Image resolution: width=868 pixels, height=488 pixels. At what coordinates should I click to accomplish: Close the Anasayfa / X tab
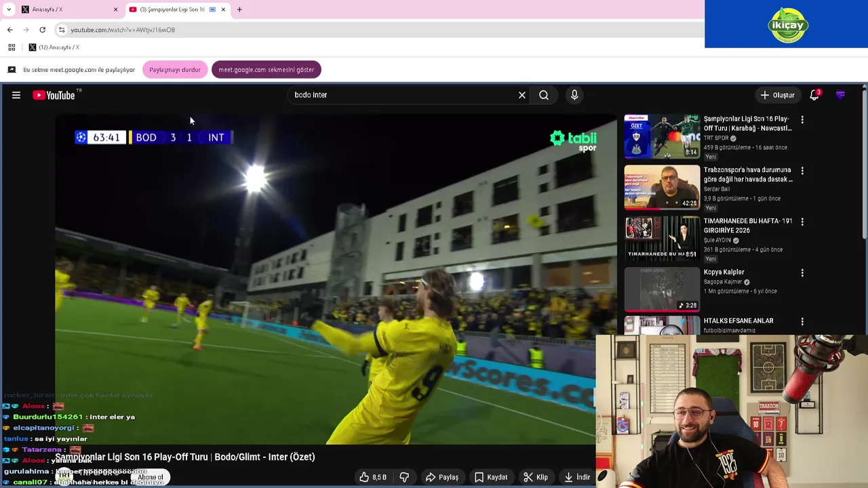[115, 9]
